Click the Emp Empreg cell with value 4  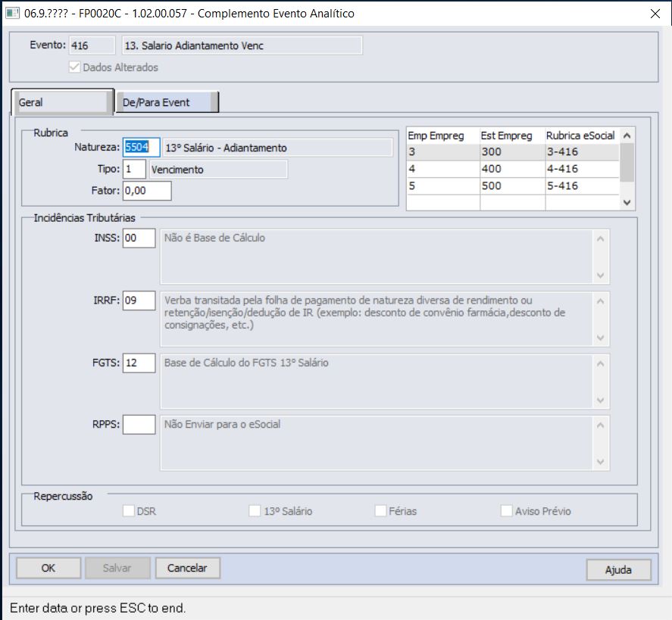[x=442, y=169]
